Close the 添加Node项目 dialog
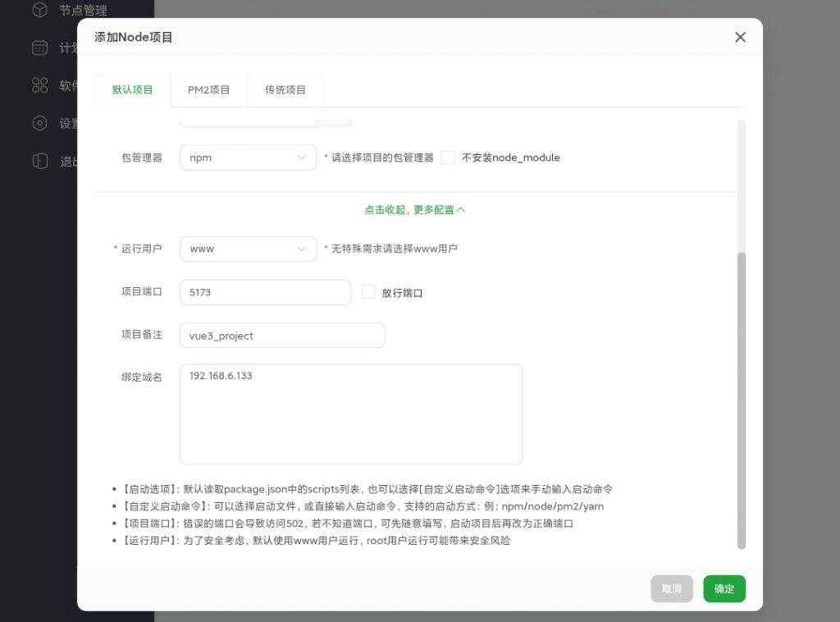This screenshot has height=622, width=840. 740,37
